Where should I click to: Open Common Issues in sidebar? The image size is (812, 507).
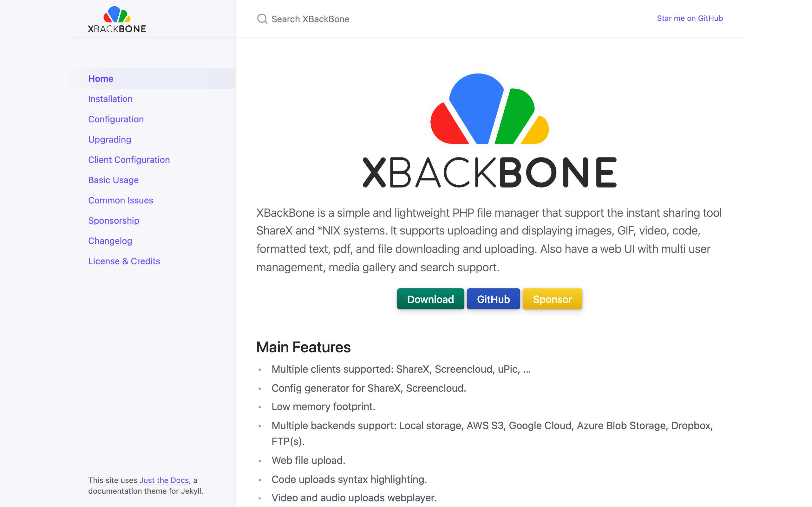121,200
